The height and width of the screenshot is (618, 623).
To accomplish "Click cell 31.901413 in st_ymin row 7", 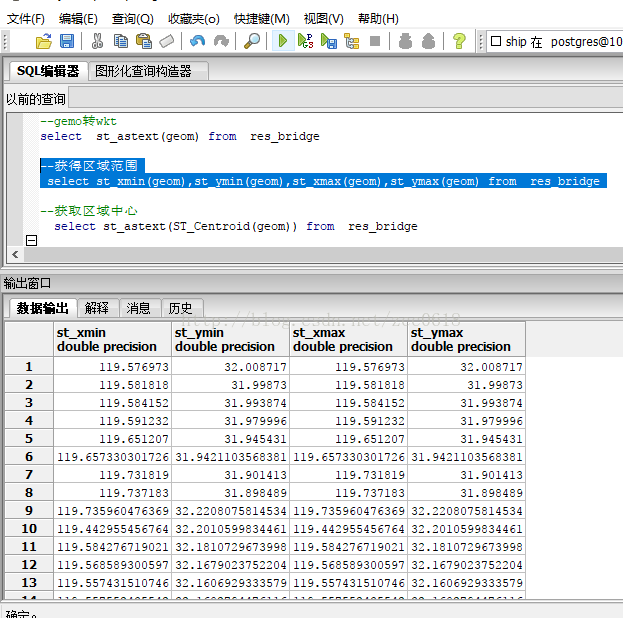I will click(x=230, y=475).
